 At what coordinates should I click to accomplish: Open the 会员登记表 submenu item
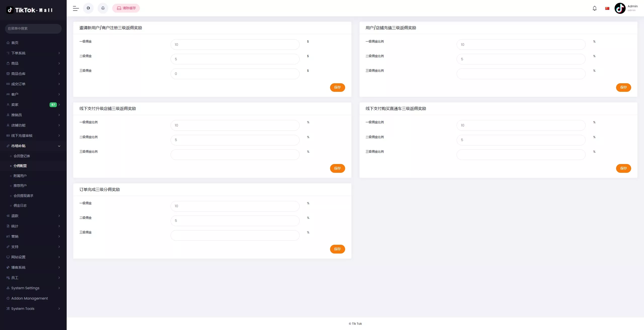point(22,156)
